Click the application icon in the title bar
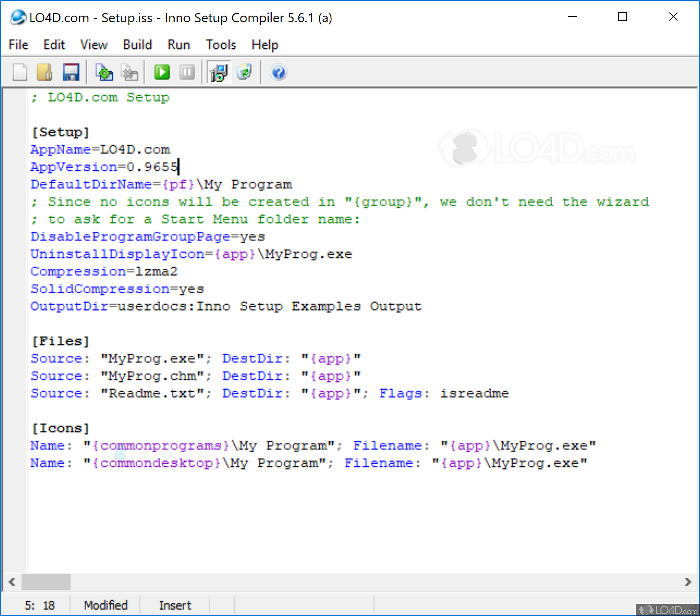 tap(18, 17)
